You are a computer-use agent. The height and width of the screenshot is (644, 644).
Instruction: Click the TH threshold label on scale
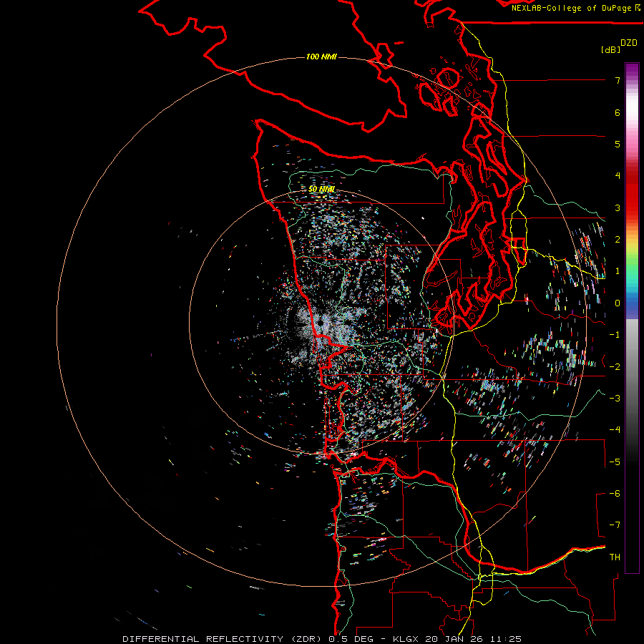point(615,557)
